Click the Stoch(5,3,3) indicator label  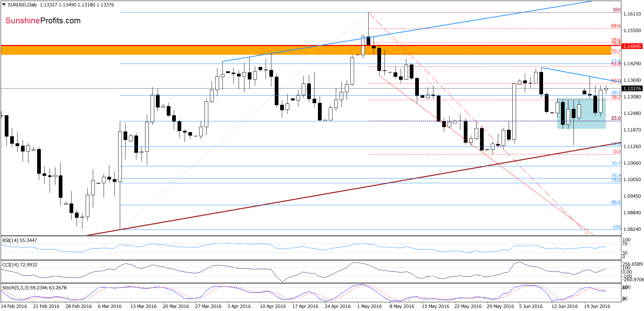click(x=34, y=288)
